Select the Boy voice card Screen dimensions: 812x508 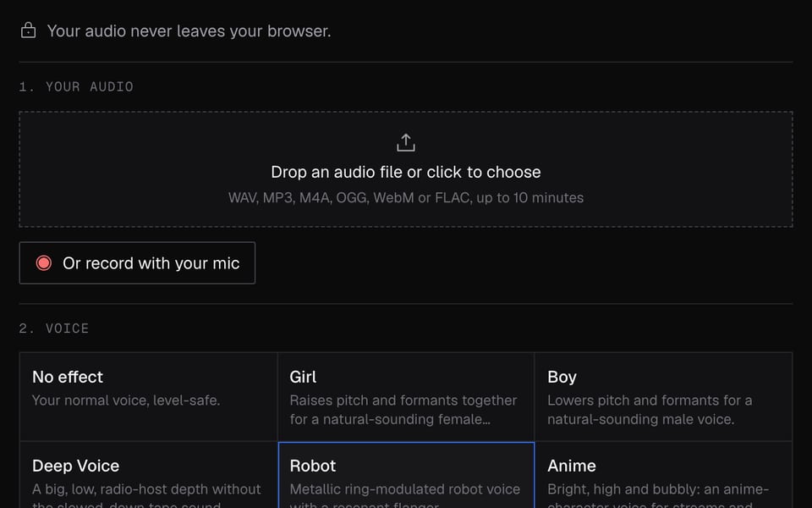point(663,397)
